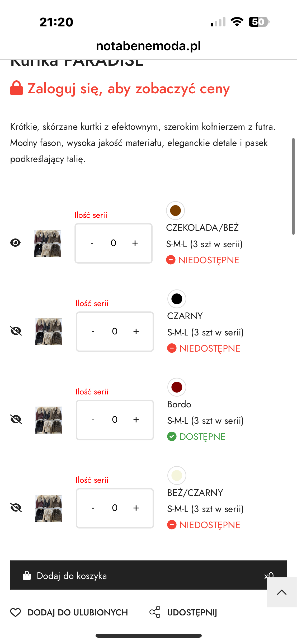
Task: Click the heart favorites icon
Action: (x=16, y=612)
